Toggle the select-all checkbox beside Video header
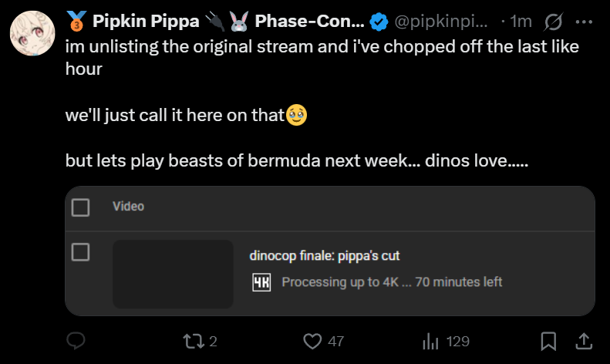Viewport: 610px width, 364px height. (80, 207)
